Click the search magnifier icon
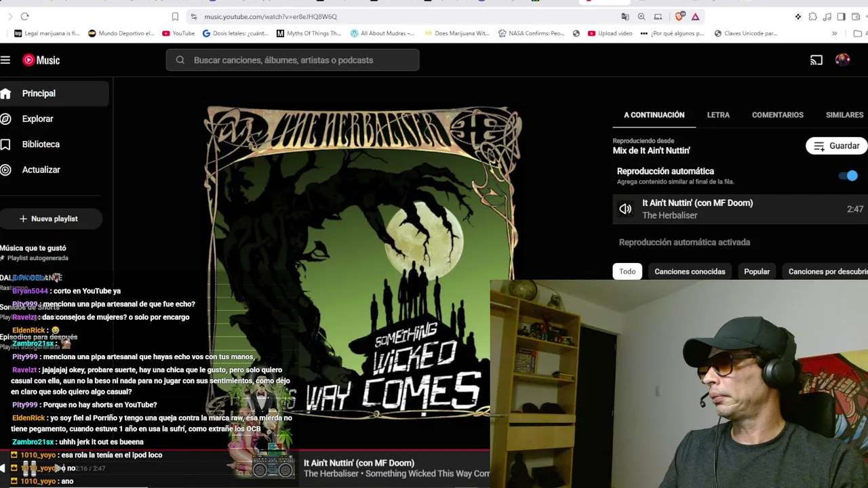The height and width of the screenshot is (488, 868). tap(180, 60)
